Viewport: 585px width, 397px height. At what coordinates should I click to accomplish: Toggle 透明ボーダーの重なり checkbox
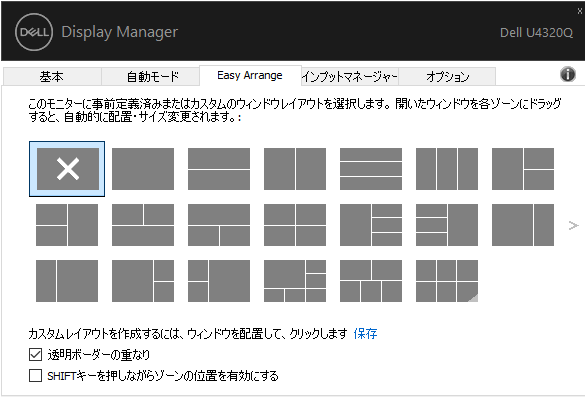coord(35,354)
